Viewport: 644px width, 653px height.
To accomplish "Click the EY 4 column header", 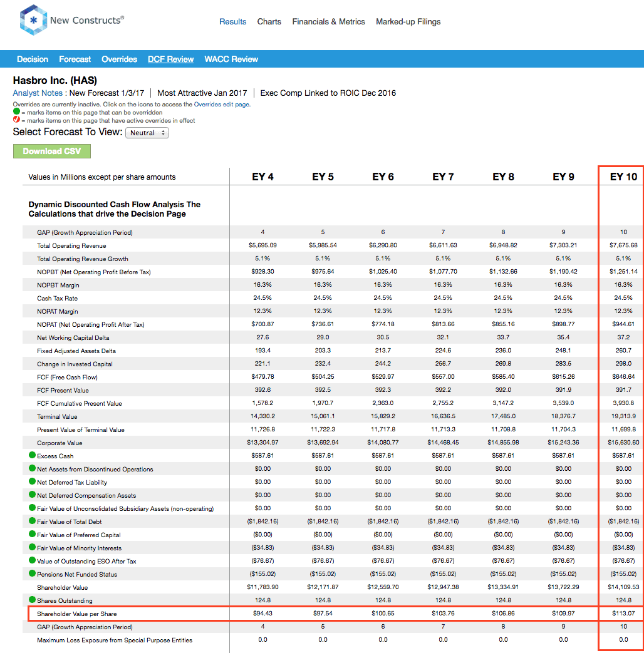I will [x=262, y=177].
